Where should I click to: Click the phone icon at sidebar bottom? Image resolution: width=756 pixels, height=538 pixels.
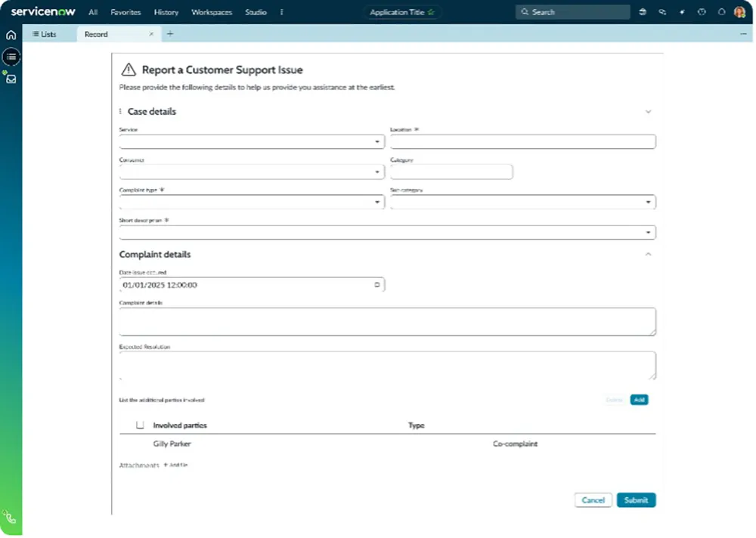click(x=10, y=518)
